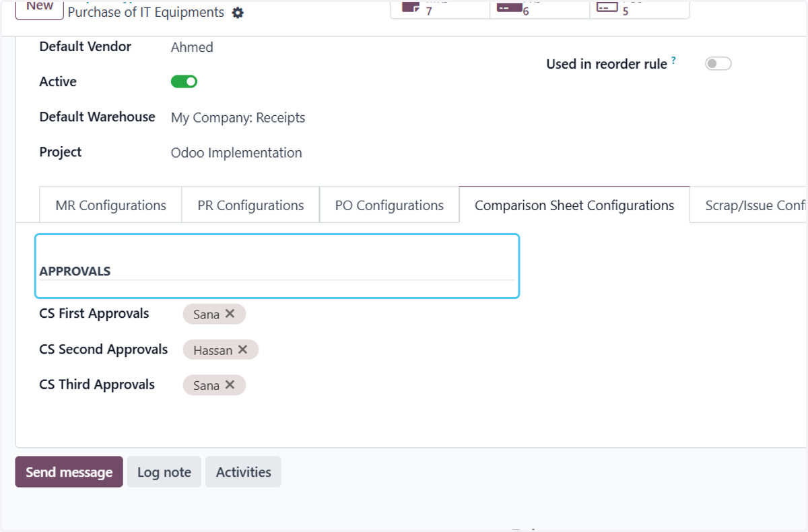Switch to the PR Configurations tab

pyautogui.click(x=250, y=205)
